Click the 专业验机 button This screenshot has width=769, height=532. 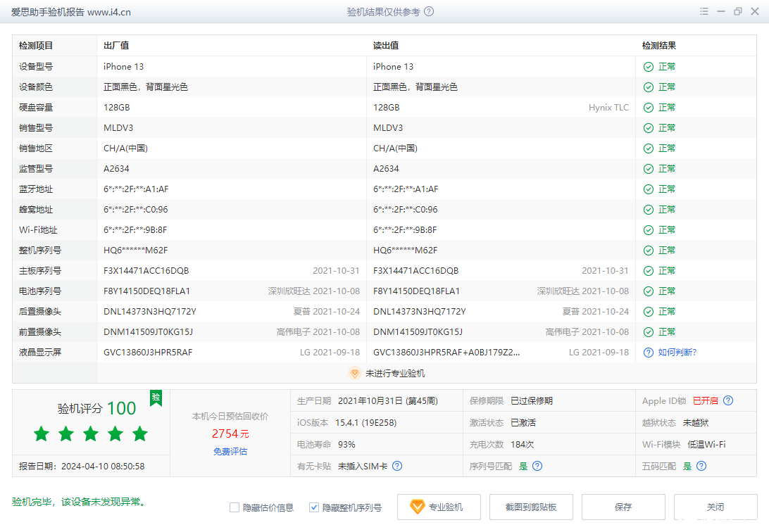tap(439, 507)
